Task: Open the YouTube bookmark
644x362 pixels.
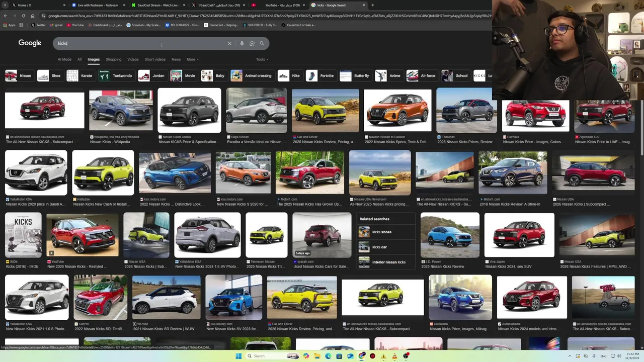Action: (75, 25)
